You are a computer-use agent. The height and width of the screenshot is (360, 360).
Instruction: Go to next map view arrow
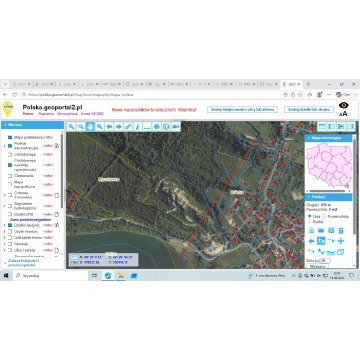[x=119, y=127]
